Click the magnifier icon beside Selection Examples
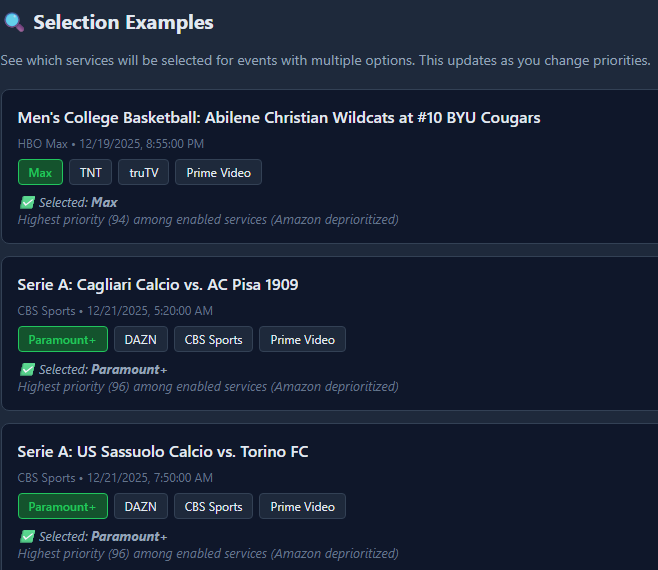Screen dimensions: 658x570 (14, 22)
